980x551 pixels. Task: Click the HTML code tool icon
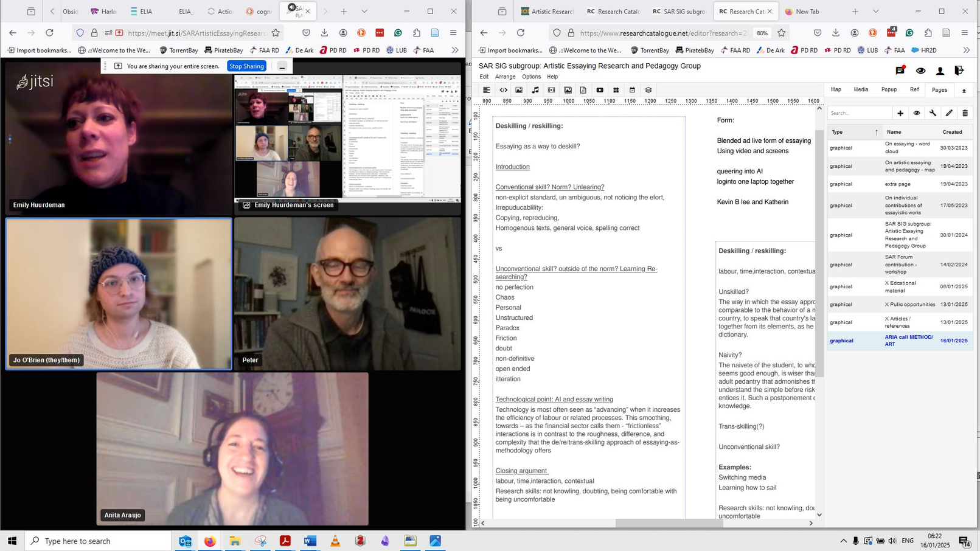(503, 90)
